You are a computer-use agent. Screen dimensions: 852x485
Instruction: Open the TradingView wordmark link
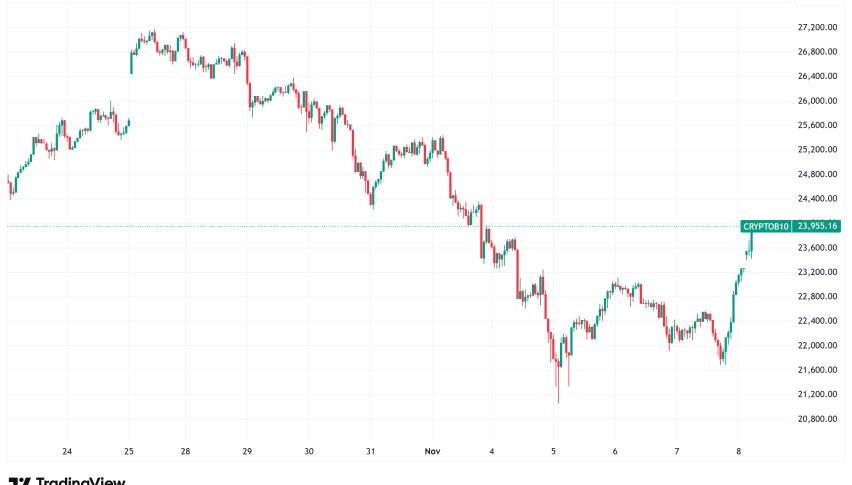80,481
